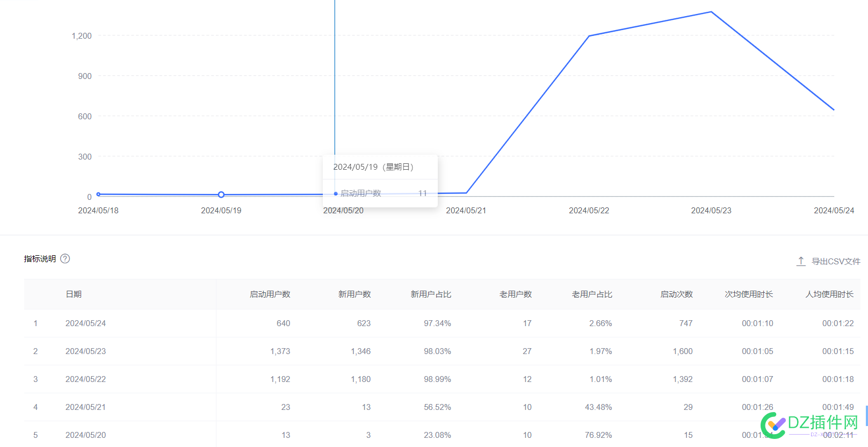Image resolution: width=868 pixels, height=447 pixels.
Task: Click the 1,200 y-axis label
Action: coord(82,35)
